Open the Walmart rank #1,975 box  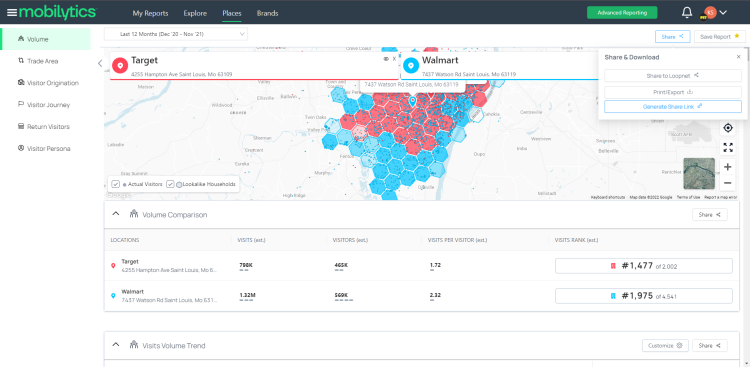point(644,296)
